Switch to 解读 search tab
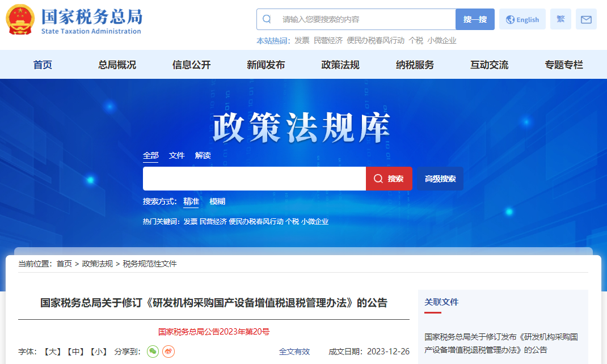This screenshot has width=607, height=364. tap(203, 155)
